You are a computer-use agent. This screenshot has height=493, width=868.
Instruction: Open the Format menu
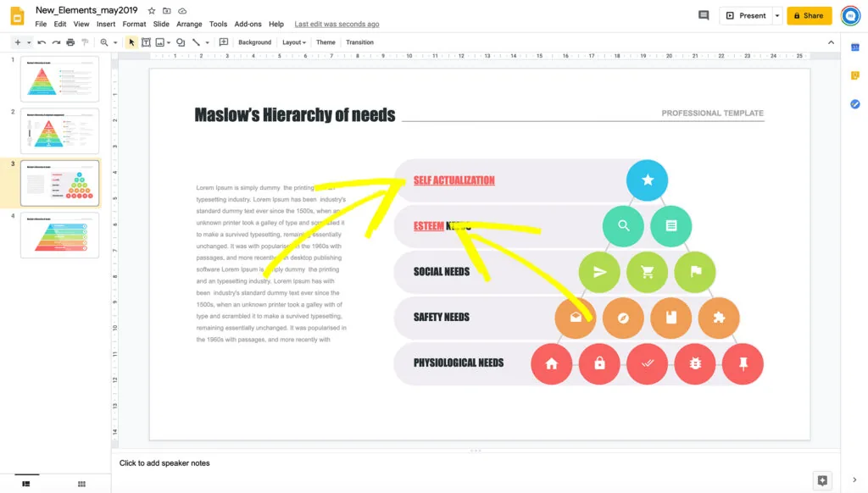point(134,24)
